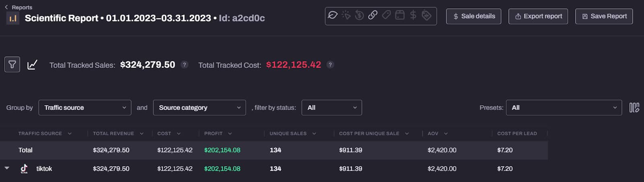Screen dimensions: 644x182
Task: Open the column settings icon
Action: point(634,108)
